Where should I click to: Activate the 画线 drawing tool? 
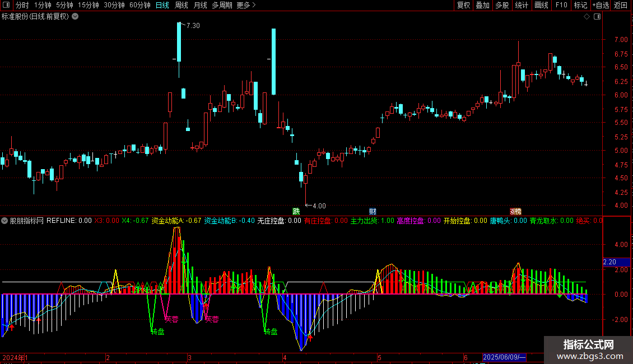[541, 5]
